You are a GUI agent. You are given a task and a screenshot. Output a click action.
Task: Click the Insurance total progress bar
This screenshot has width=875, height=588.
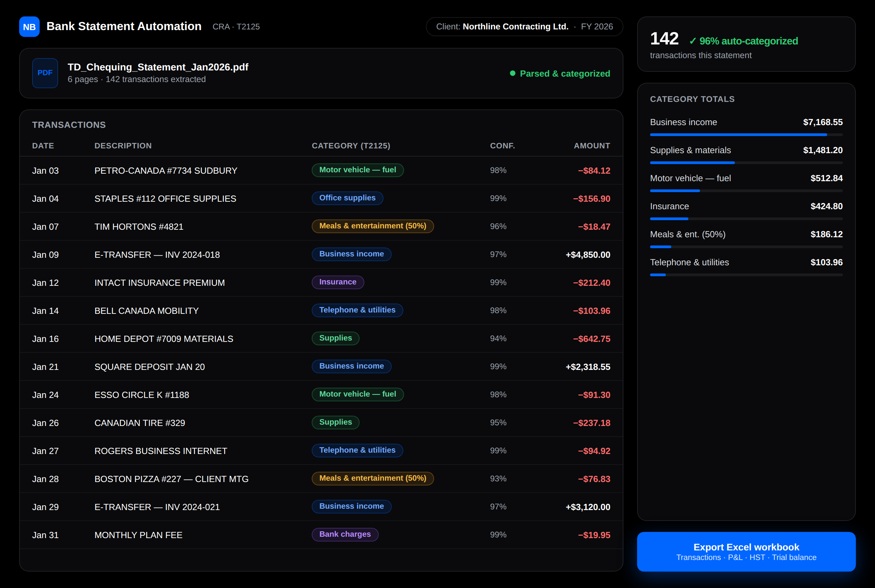point(746,219)
